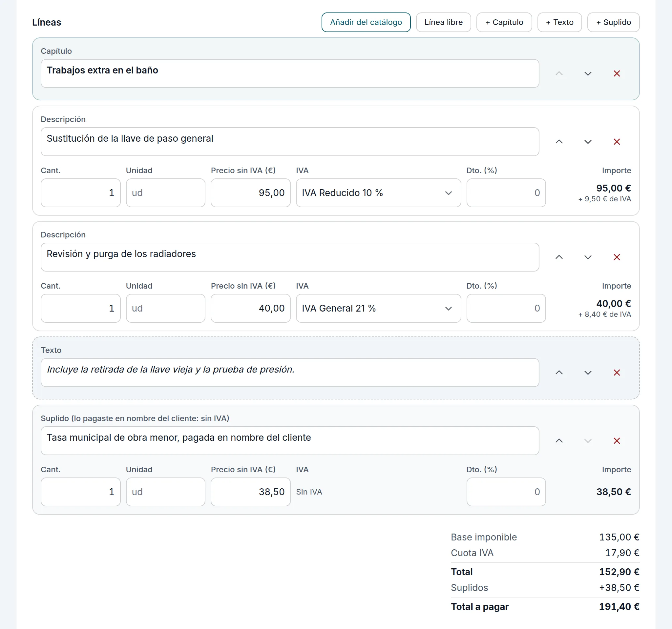The height and width of the screenshot is (629, 672).
Task: Move 'Sustitución de la llave' line down
Action: (588, 142)
